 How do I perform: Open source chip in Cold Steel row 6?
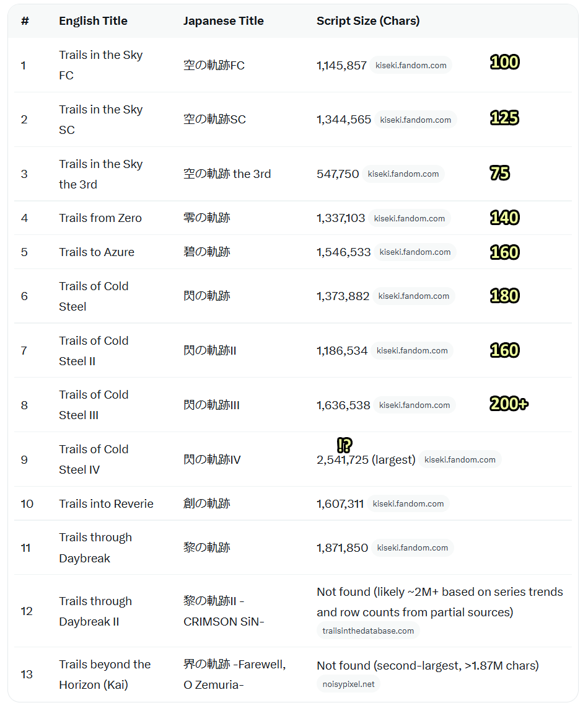point(413,296)
